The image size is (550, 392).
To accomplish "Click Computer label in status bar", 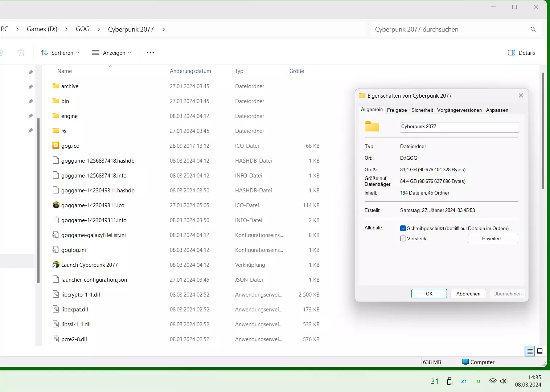I will pyautogui.click(x=483, y=362).
